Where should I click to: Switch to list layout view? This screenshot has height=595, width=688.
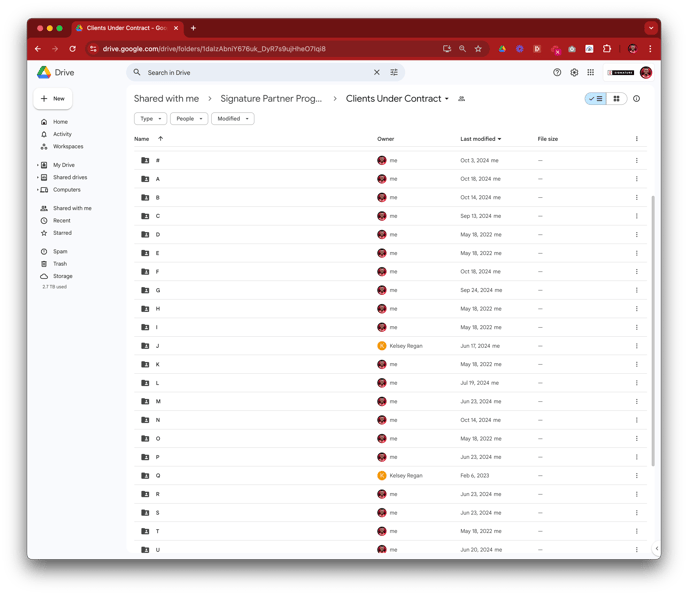pyautogui.click(x=596, y=99)
